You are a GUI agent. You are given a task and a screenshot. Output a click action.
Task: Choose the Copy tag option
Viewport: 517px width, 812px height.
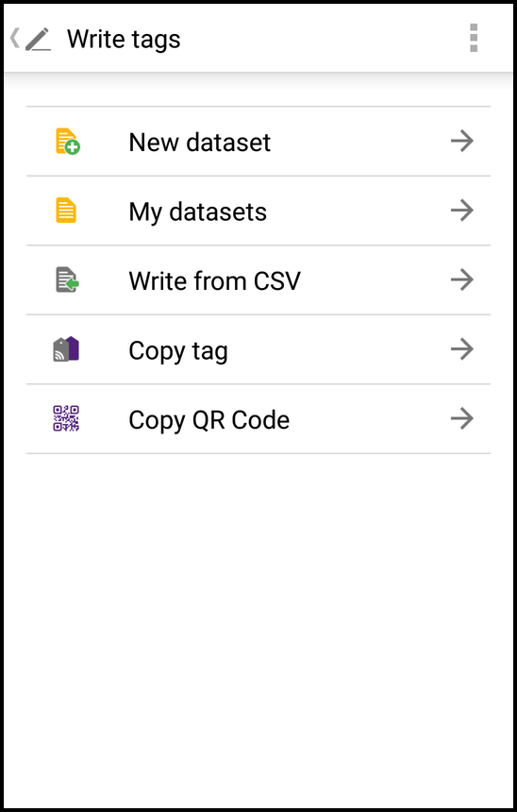(x=258, y=349)
